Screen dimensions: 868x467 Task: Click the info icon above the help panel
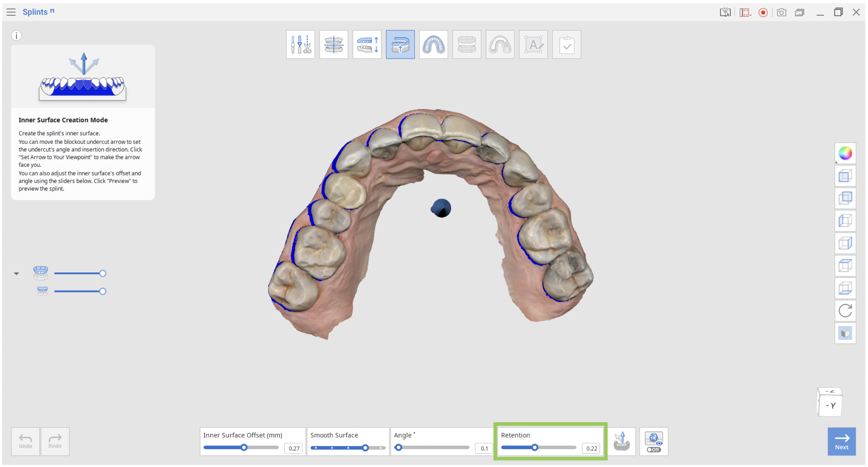[x=16, y=36]
